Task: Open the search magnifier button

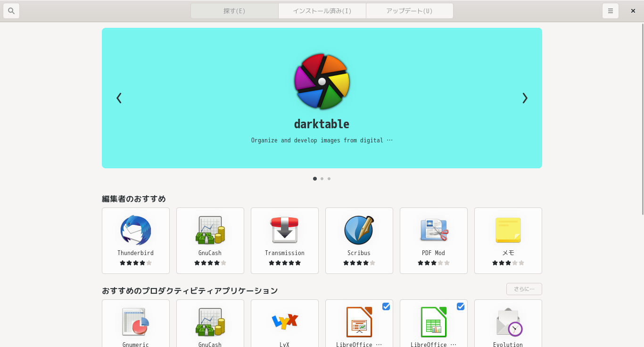Action: pos(11,11)
